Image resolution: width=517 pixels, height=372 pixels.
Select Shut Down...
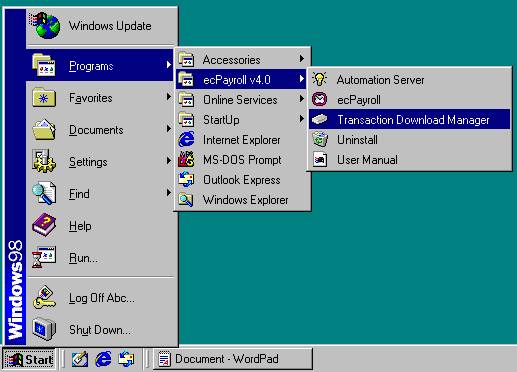coord(100,329)
